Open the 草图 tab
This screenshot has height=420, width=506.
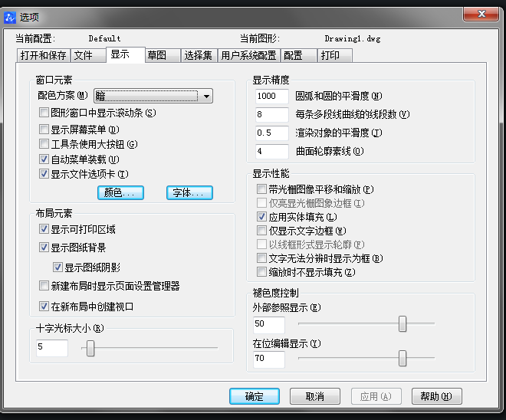point(157,55)
